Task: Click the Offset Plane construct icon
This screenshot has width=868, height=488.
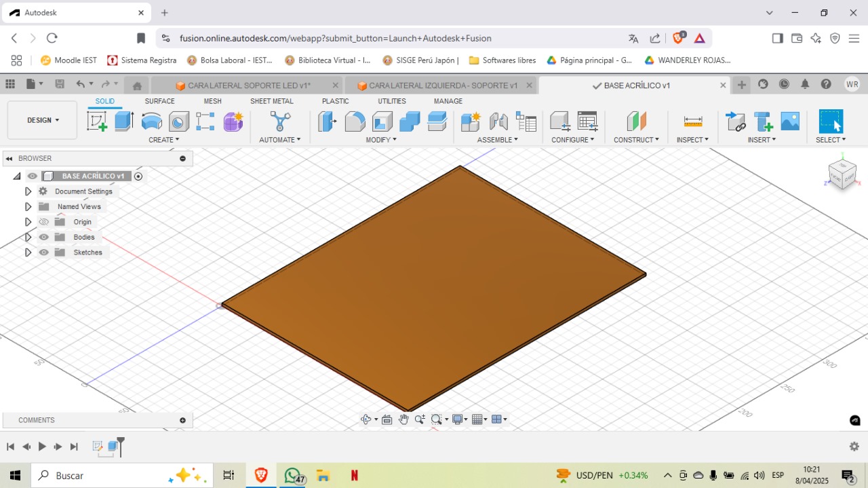Action: [x=636, y=121]
